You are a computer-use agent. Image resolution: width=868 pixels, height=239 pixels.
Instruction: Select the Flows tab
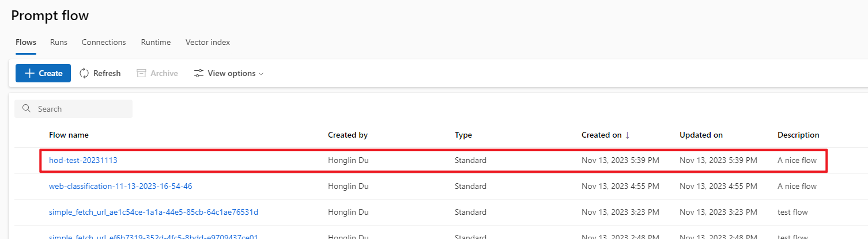click(26, 42)
